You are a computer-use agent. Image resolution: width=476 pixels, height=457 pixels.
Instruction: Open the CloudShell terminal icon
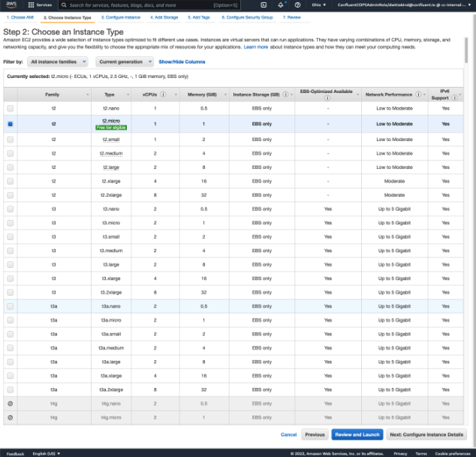click(x=264, y=5)
